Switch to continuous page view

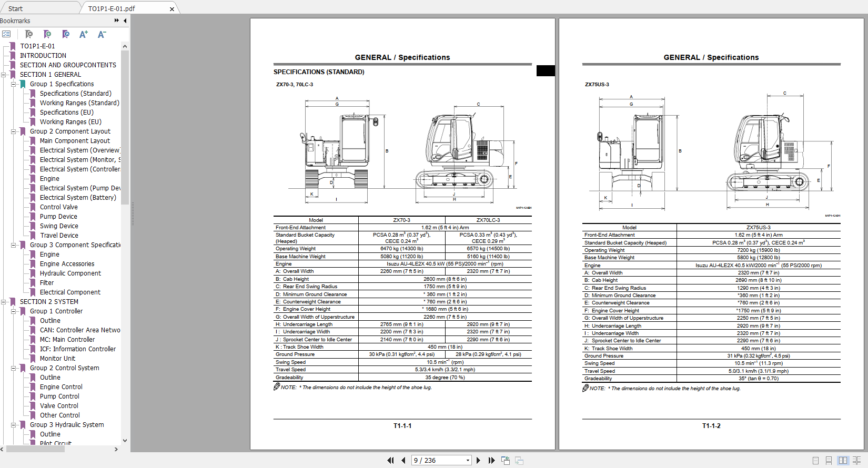(x=829, y=461)
